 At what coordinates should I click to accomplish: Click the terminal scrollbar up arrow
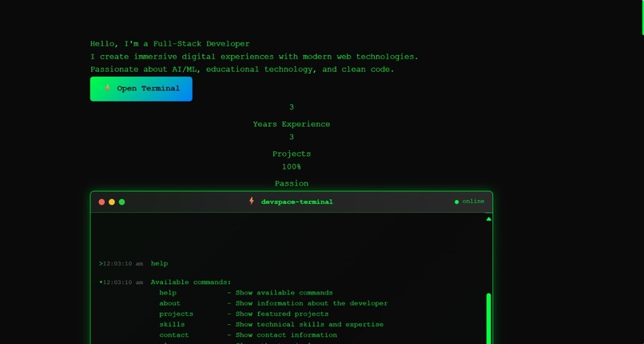489,219
